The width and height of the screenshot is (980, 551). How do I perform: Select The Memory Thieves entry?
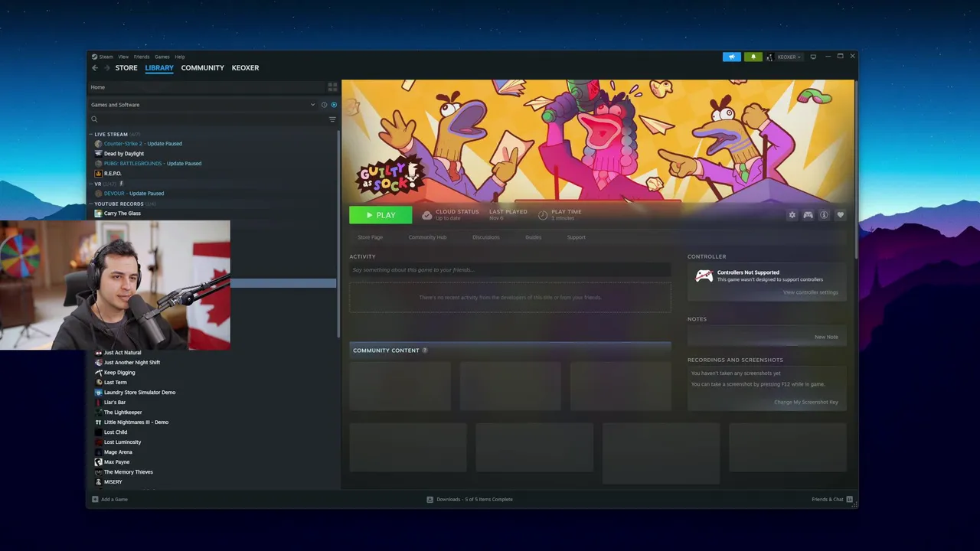(x=129, y=472)
